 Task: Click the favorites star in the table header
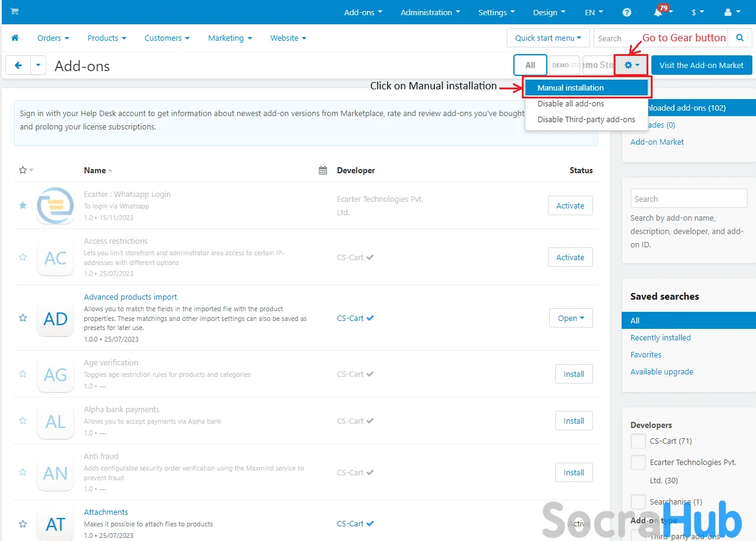[x=23, y=170]
